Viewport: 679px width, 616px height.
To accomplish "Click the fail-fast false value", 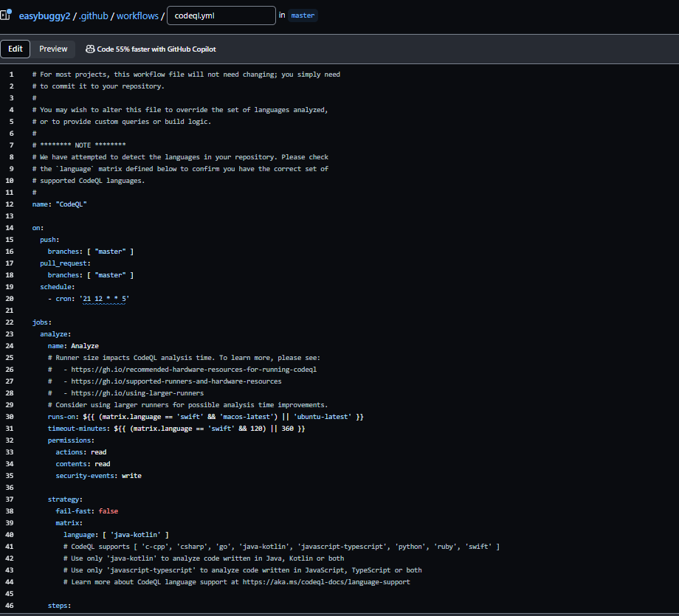I will (x=108, y=511).
